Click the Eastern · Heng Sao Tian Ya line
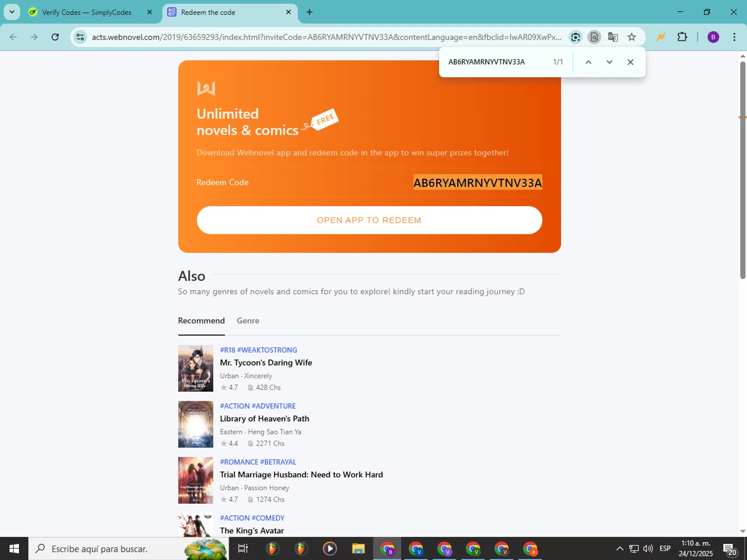This screenshot has height=560, width=747. click(x=260, y=432)
